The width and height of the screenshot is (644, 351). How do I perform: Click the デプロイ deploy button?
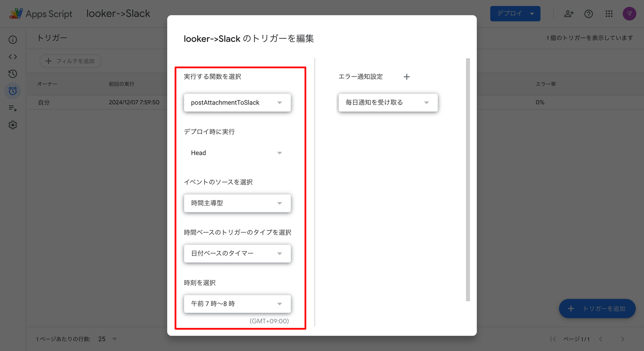click(x=515, y=14)
